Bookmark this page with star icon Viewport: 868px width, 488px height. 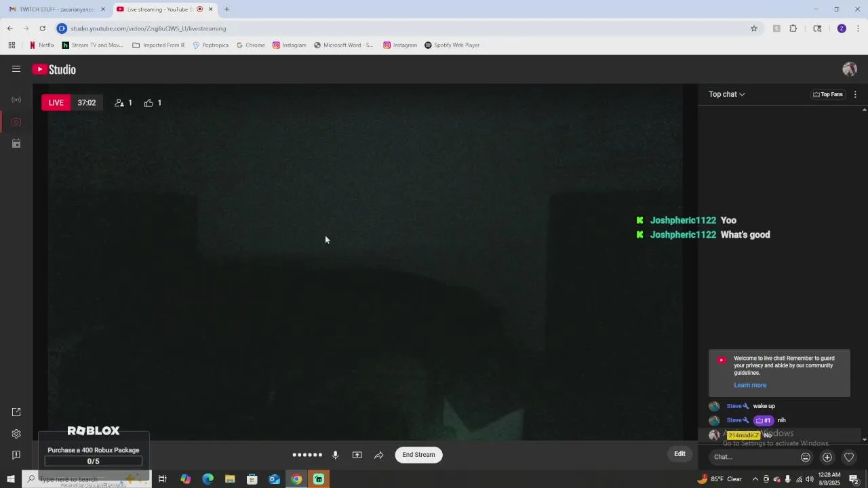click(753, 28)
